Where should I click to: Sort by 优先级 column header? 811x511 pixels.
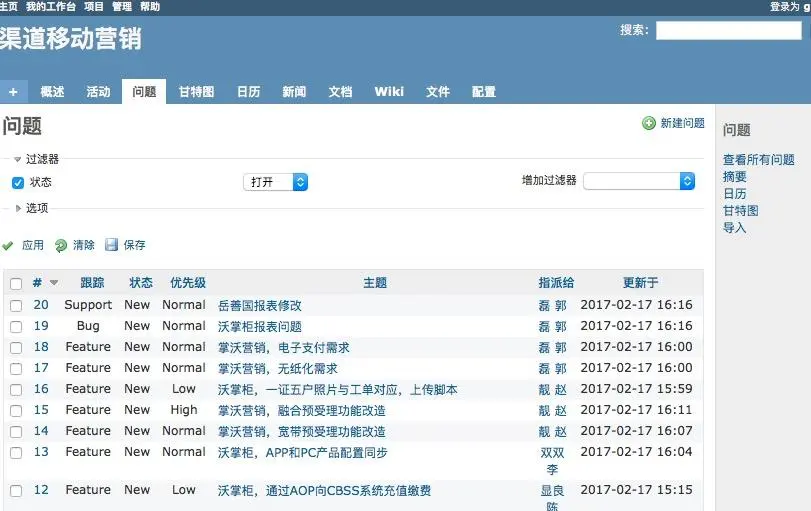pyautogui.click(x=188, y=283)
